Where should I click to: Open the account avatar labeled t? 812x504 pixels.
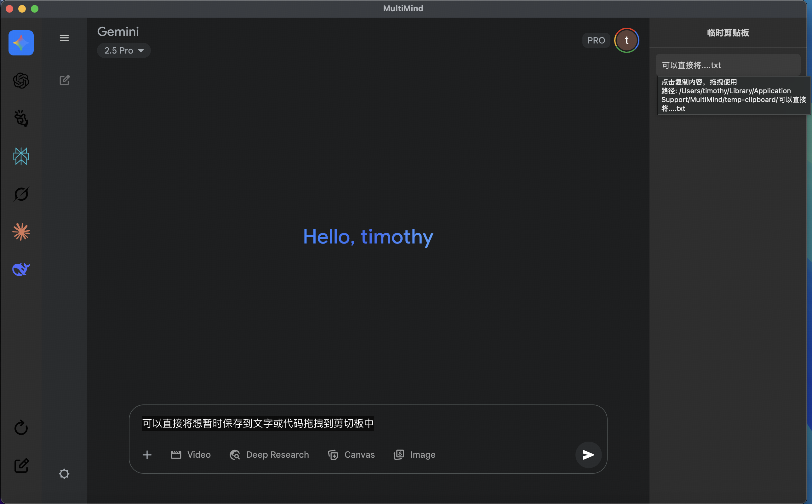(626, 40)
